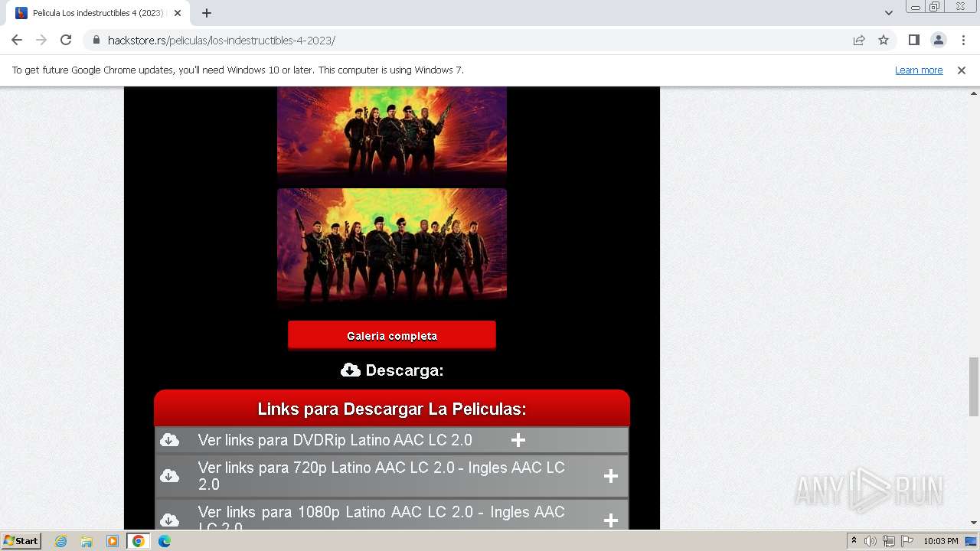Click the Galeria completa button
Viewport: 980px width, 551px height.
pos(392,335)
